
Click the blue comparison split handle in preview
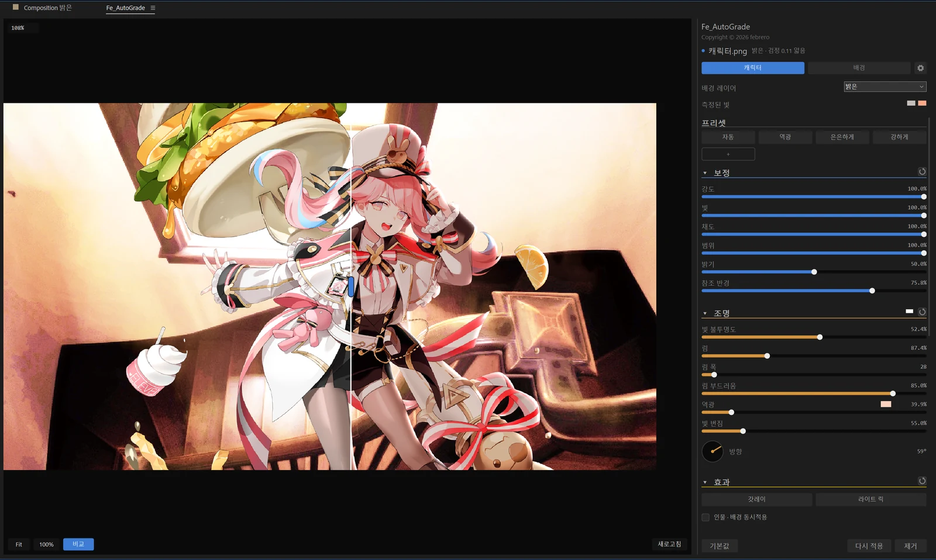tap(351, 286)
